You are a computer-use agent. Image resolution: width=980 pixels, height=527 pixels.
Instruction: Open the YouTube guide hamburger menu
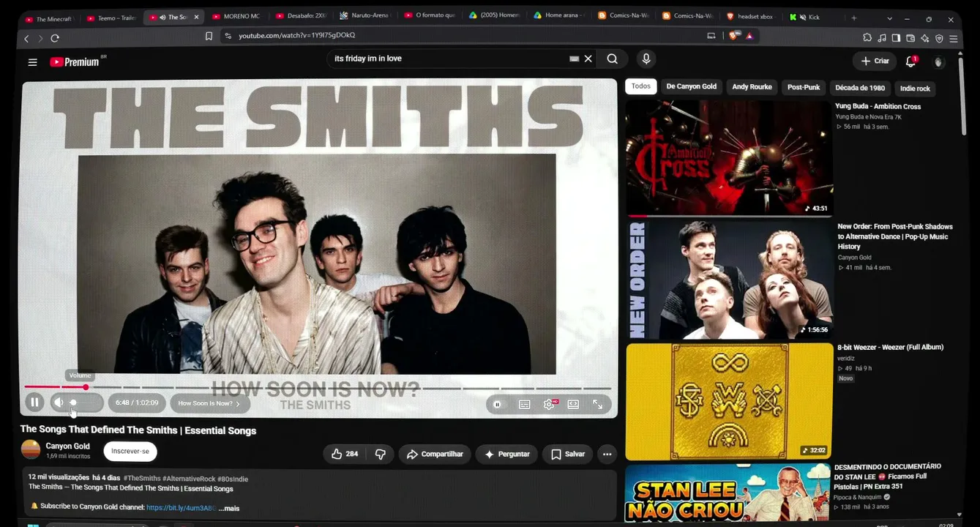point(33,62)
